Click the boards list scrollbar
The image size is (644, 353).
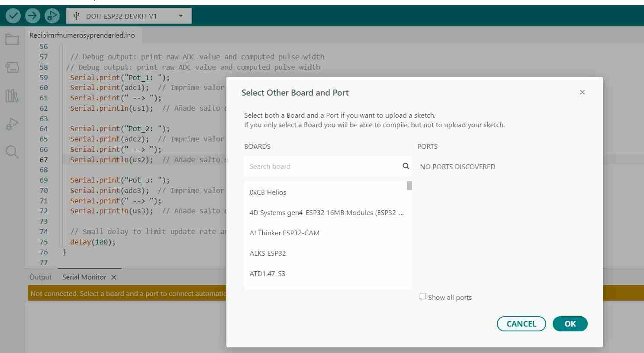(x=408, y=186)
